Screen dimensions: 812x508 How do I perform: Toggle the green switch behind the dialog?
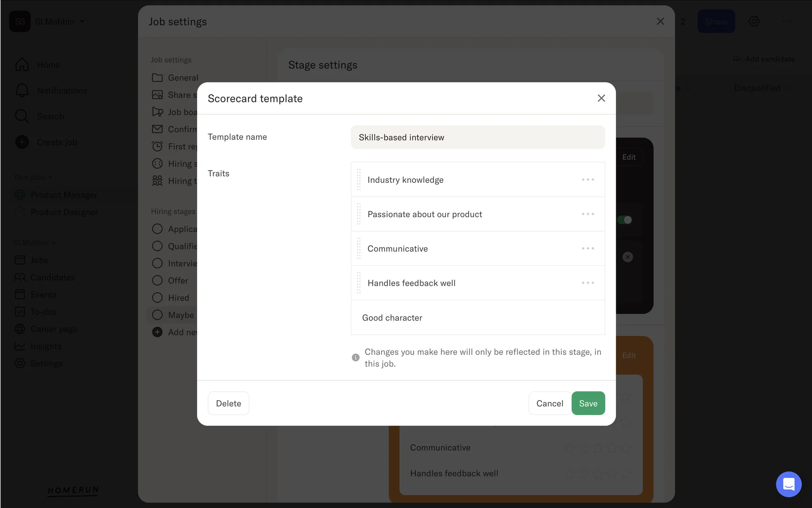(x=625, y=220)
